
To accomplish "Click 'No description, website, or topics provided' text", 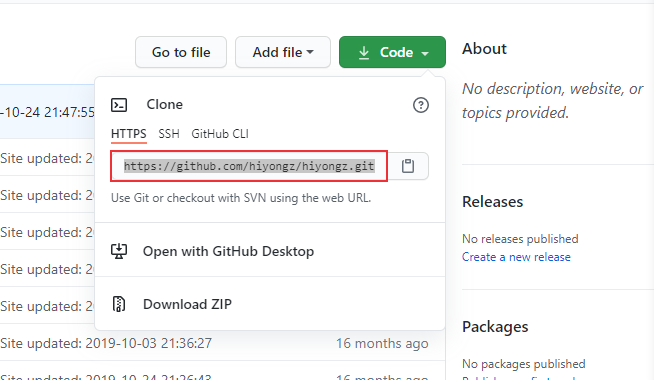I will tap(552, 101).
